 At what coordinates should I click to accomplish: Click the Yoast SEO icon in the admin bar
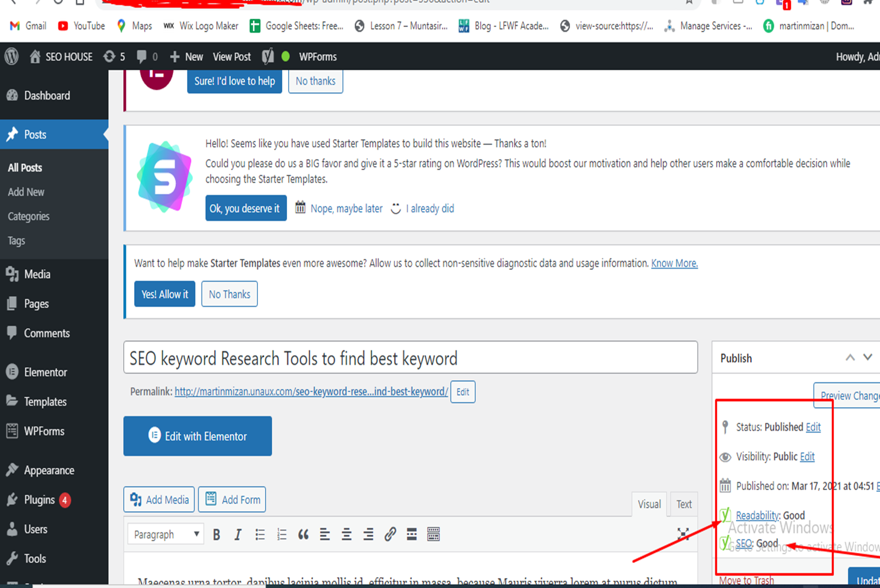(268, 56)
